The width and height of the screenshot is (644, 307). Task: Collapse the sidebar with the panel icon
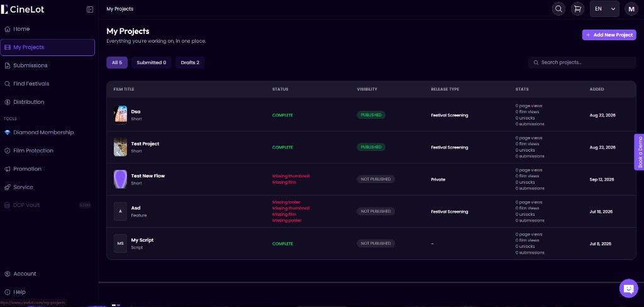(90, 9)
